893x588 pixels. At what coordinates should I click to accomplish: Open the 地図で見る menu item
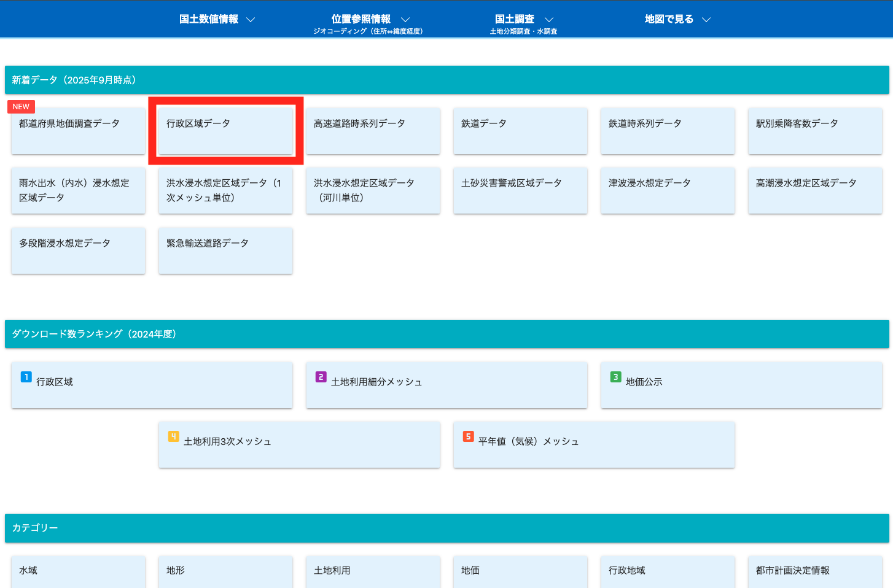point(669,20)
